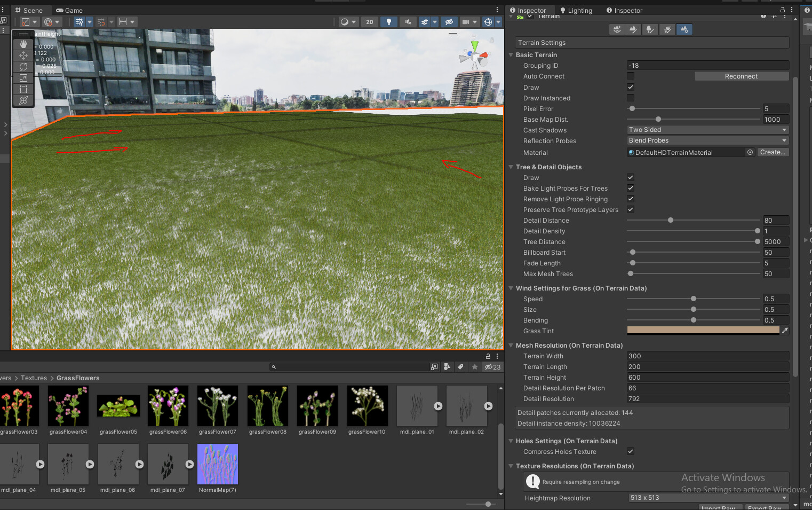Toggle Scene view lighting preview
812x510 pixels.
pyautogui.click(x=388, y=21)
